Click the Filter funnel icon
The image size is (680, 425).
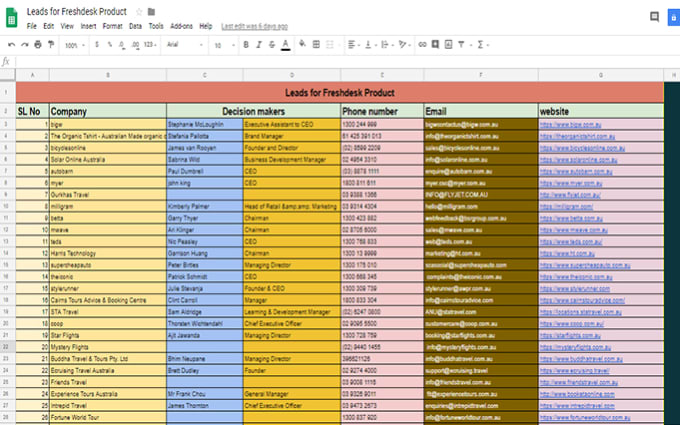click(x=463, y=45)
